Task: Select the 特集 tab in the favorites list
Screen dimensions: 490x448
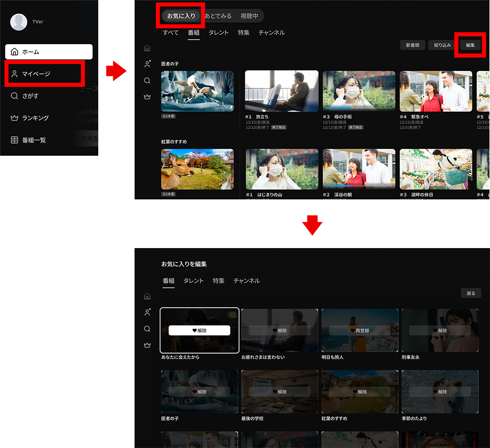Action: 243,32
